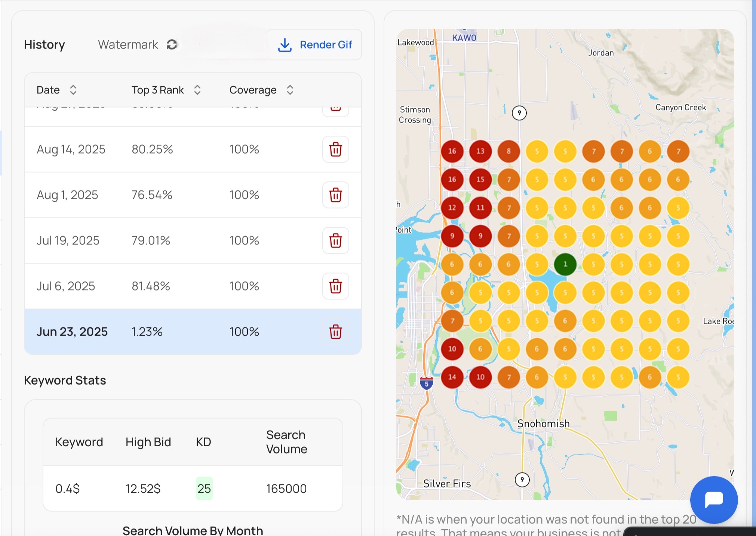The width and height of the screenshot is (756, 536).
Task: Delete the Aug 14, 2025 history entry
Action: pyautogui.click(x=335, y=150)
